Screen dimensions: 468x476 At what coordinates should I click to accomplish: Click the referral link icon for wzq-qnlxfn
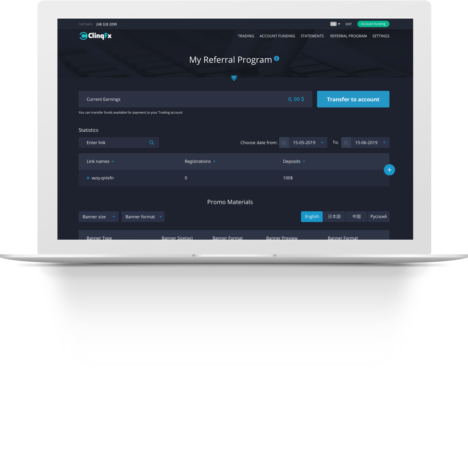click(88, 177)
